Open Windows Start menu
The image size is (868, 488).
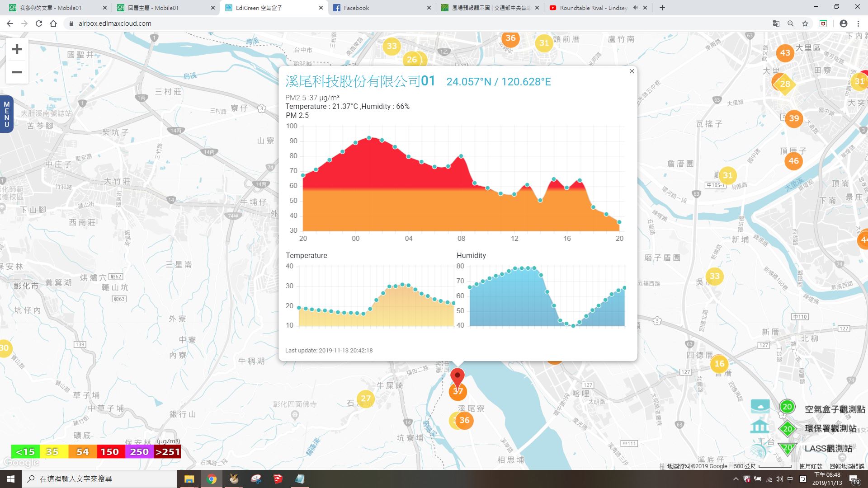(x=11, y=479)
